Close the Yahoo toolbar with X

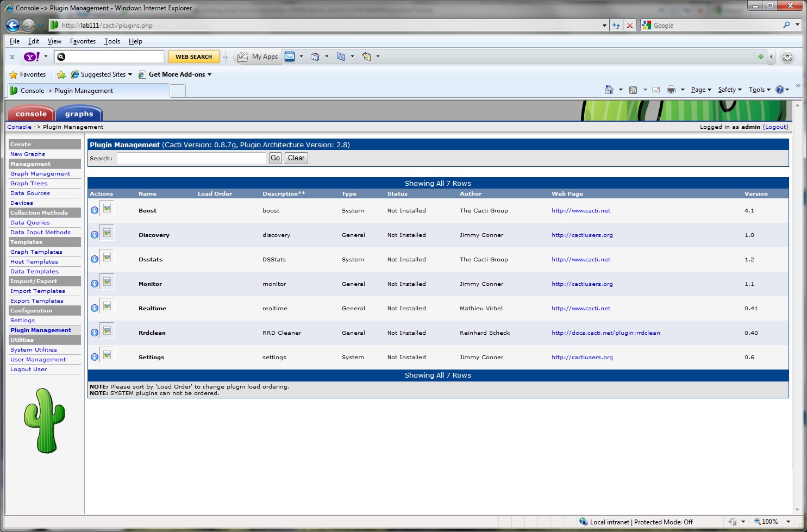point(12,57)
